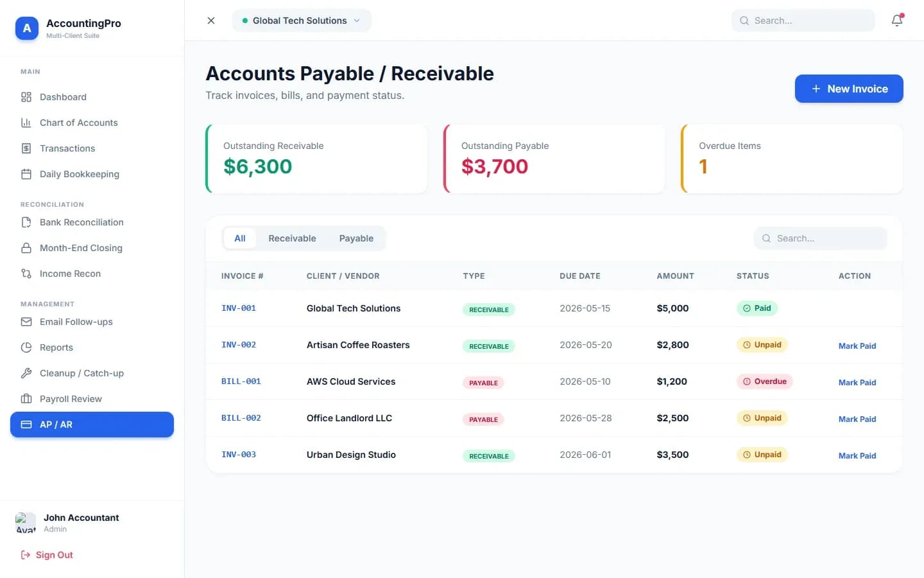The height and width of the screenshot is (578, 924).
Task: Click the Reports pie chart icon
Action: (26, 347)
